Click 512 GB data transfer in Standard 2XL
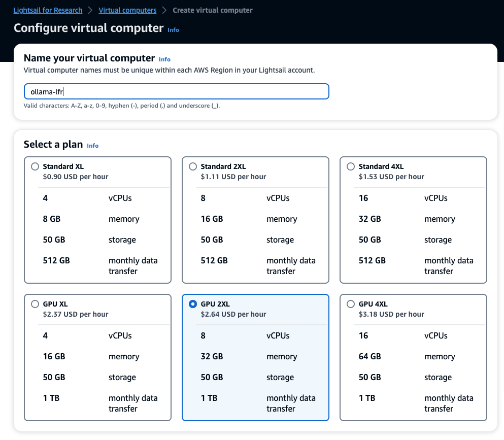The width and height of the screenshot is (504, 440). point(214,261)
